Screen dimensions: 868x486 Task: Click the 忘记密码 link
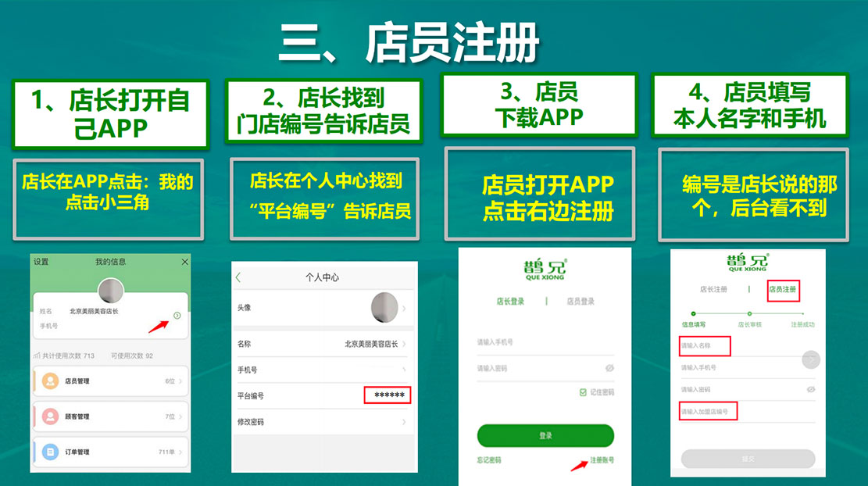[x=489, y=460]
